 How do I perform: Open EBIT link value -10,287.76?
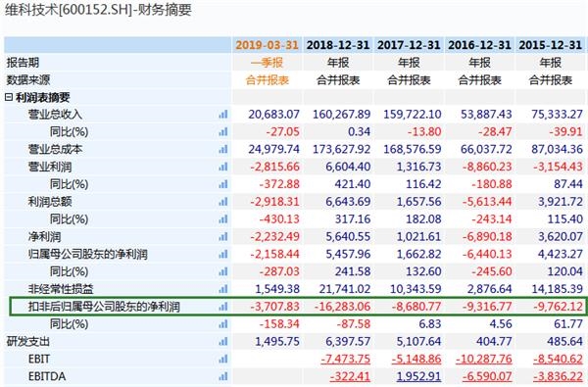coord(484,359)
